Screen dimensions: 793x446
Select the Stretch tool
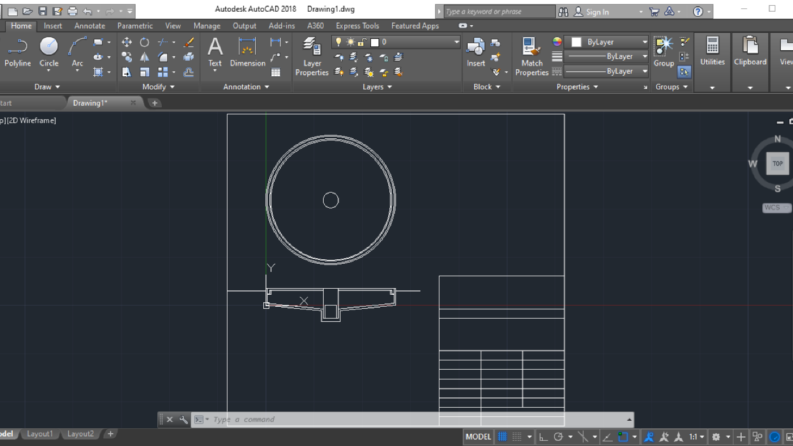pos(126,72)
